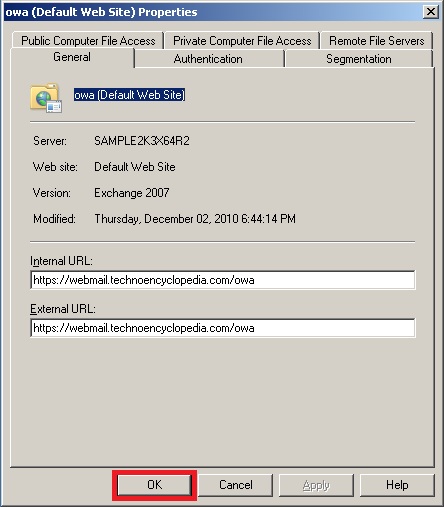Click the Internal URL label

pos(61,261)
